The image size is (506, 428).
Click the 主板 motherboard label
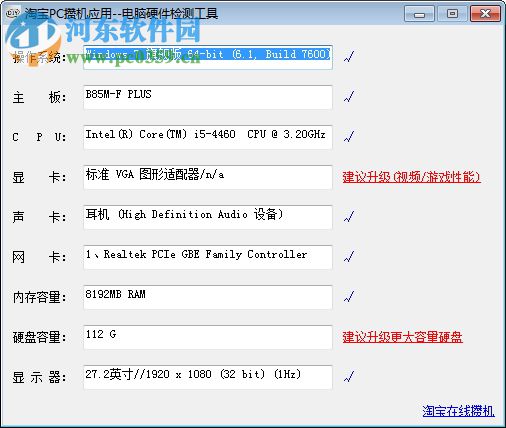(39, 97)
